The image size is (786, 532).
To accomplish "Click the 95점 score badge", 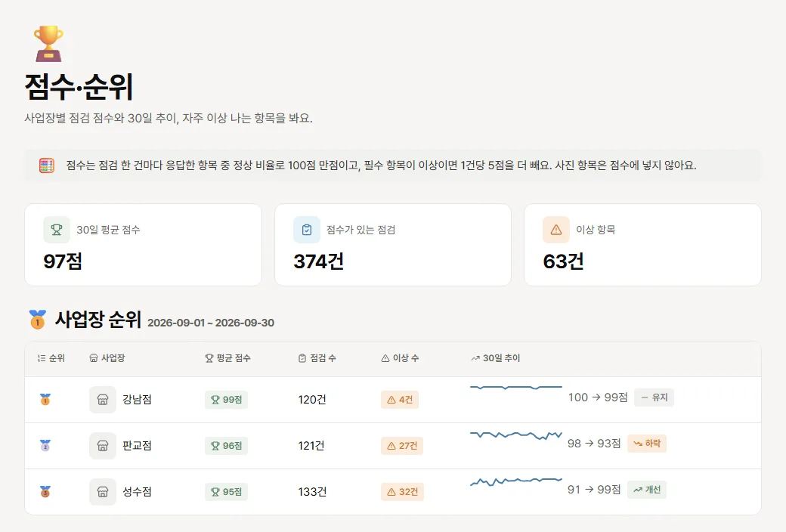I will click(226, 492).
